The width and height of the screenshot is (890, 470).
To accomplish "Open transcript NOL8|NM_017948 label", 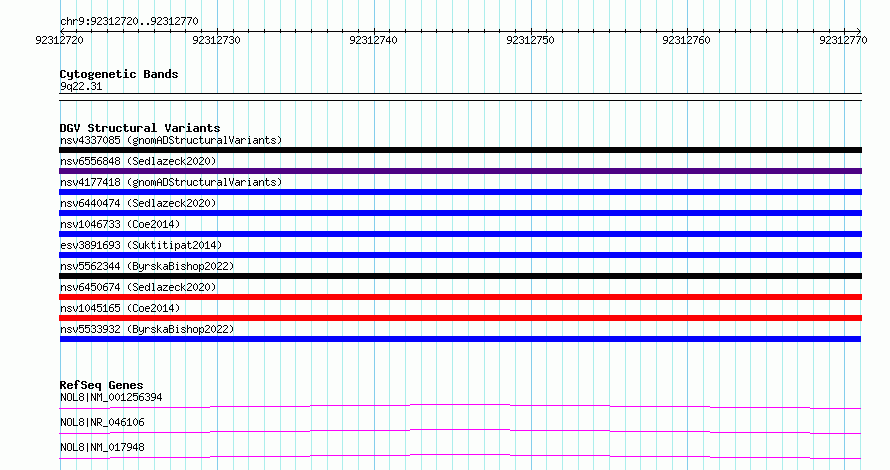I will 102,447.
